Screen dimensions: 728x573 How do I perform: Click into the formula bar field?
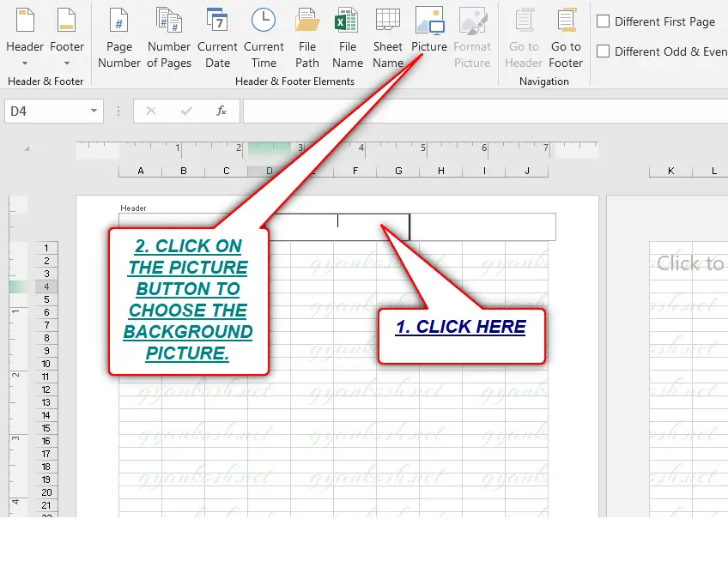485,111
